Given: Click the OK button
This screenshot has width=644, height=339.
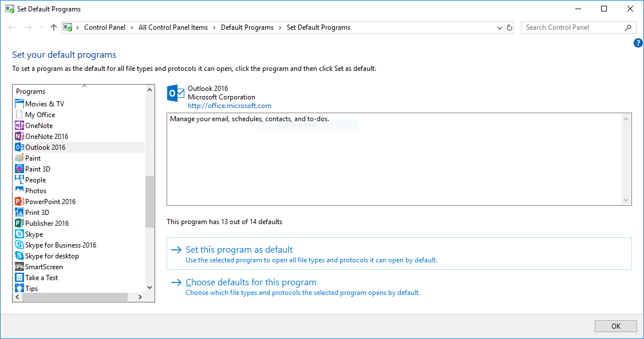Looking at the screenshot, I should point(615,326).
